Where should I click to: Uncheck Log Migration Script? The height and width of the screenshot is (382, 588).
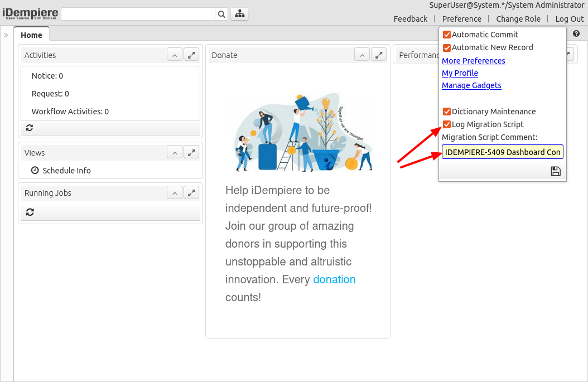click(446, 124)
